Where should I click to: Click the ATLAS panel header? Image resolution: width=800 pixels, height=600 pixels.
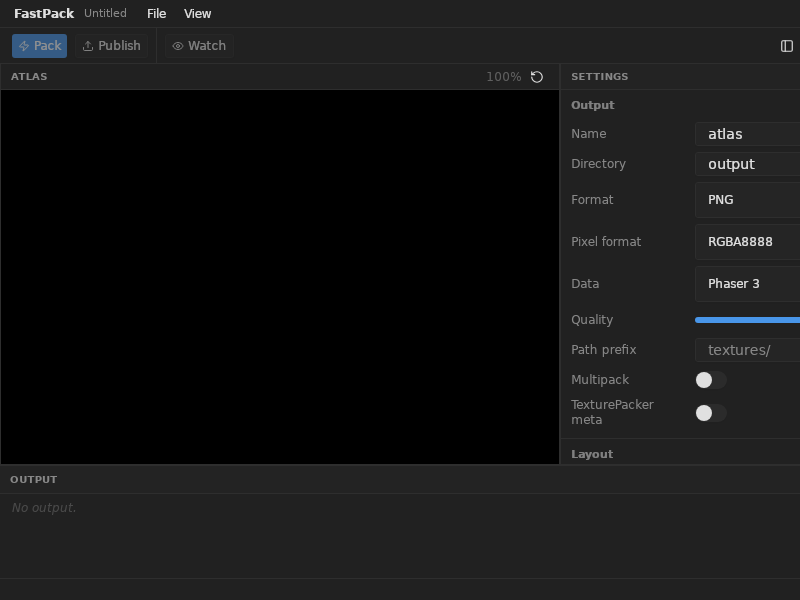(29, 77)
